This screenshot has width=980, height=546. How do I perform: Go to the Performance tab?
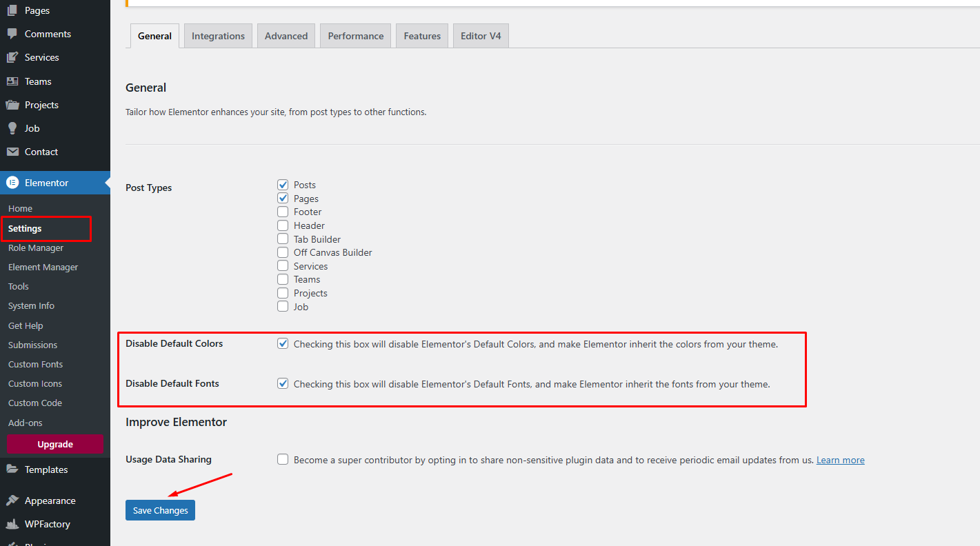pyautogui.click(x=356, y=36)
